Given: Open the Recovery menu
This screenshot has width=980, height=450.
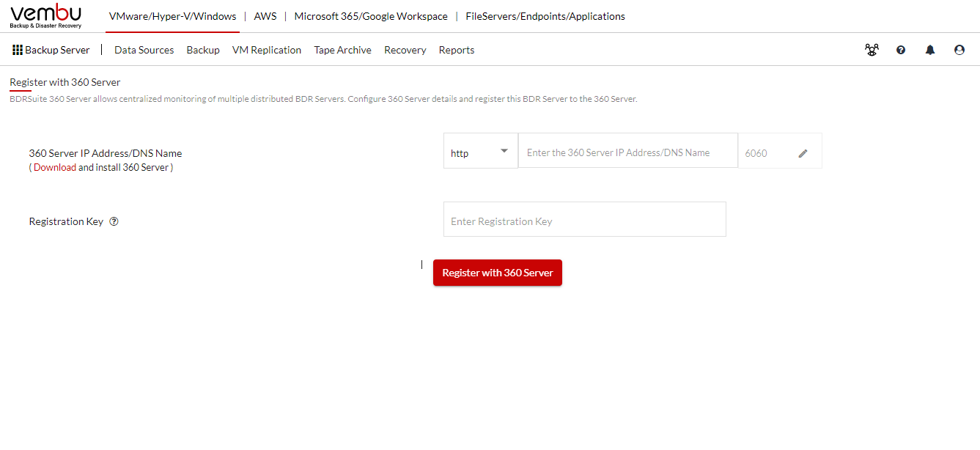Looking at the screenshot, I should point(405,50).
